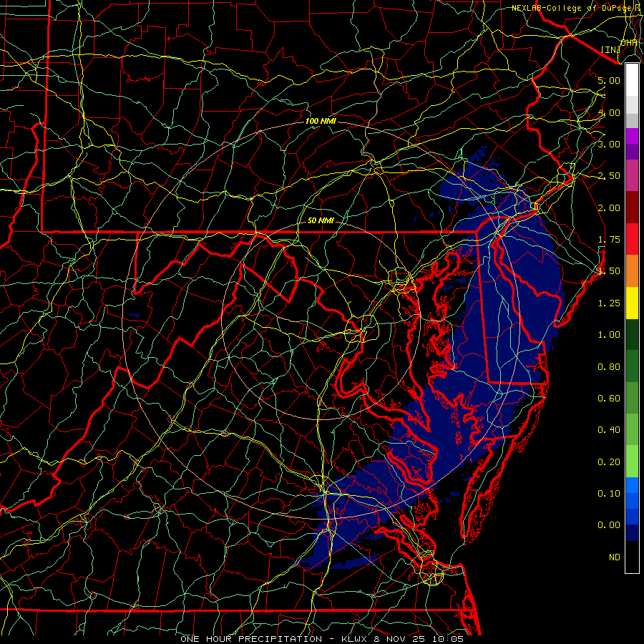Click the 3.00 legend value

609,144
